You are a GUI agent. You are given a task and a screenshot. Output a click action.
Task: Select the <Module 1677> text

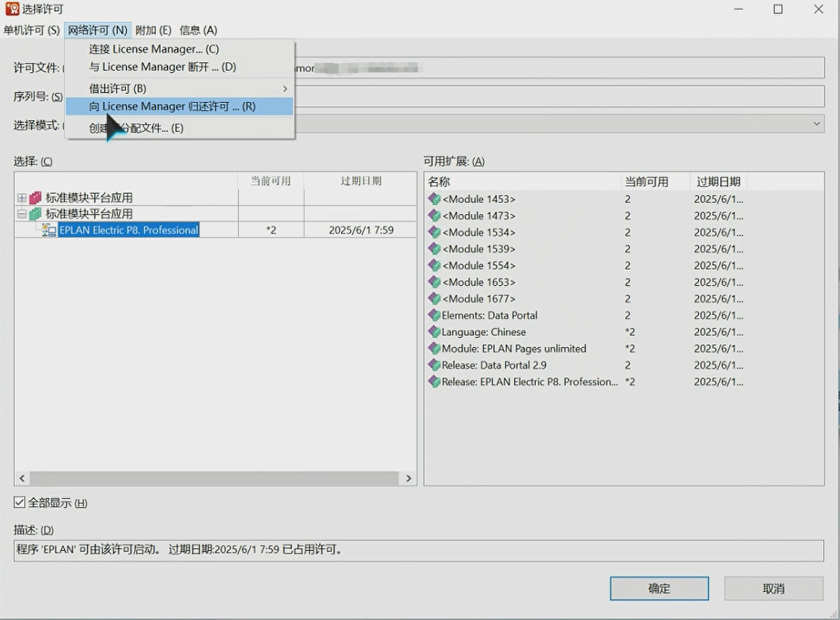(x=479, y=299)
